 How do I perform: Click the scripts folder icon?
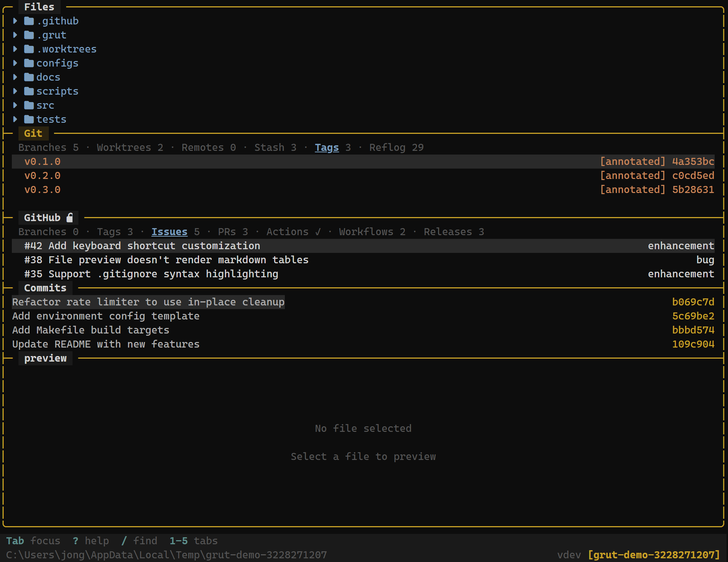click(29, 91)
